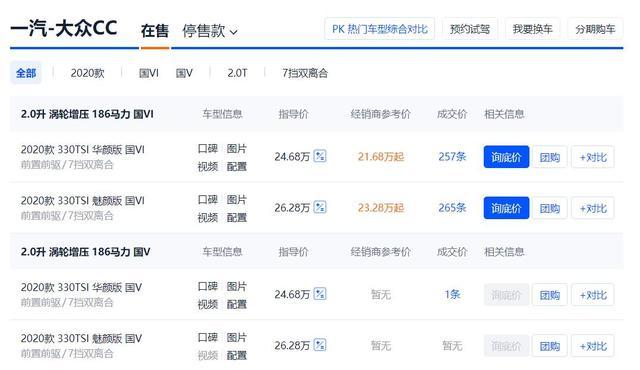View 1条 transaction price for 华颜版 国V
Screen dimensions: 640x370
(452, 294)
